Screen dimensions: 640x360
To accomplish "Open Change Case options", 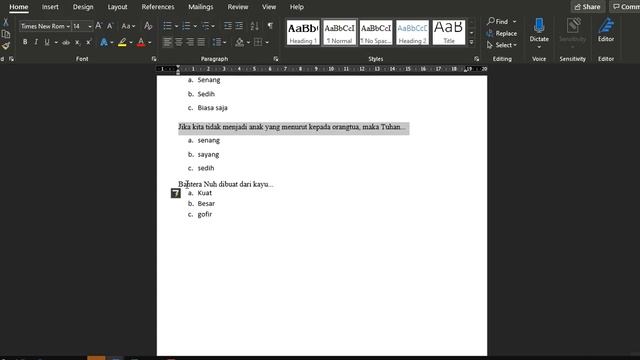I will pos(128,26).
